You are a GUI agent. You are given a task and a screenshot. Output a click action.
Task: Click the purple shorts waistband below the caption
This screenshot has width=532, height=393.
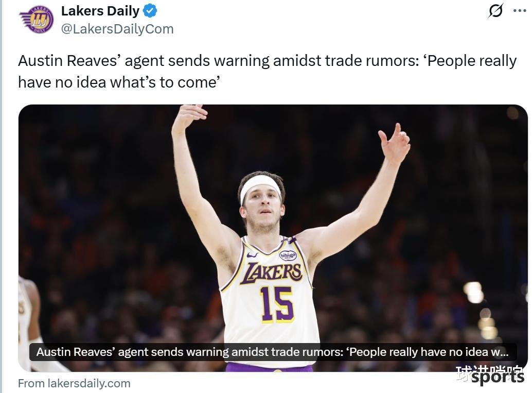click(269, 367)
